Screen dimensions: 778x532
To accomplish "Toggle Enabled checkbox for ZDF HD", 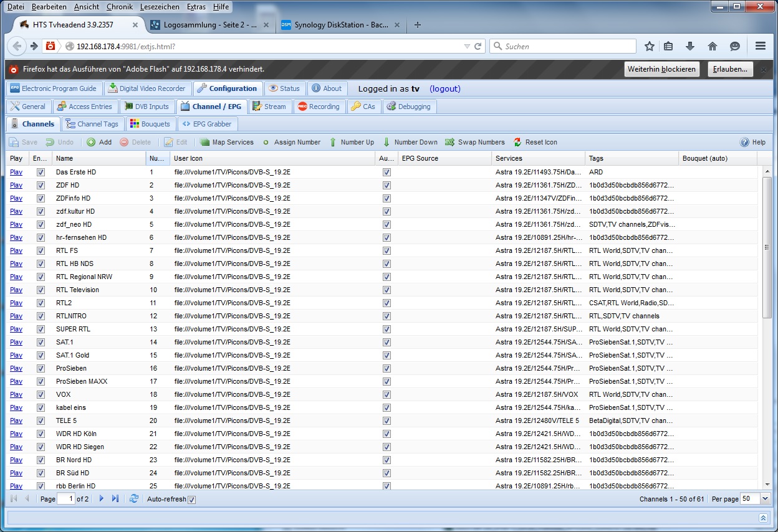I will 41,185.
